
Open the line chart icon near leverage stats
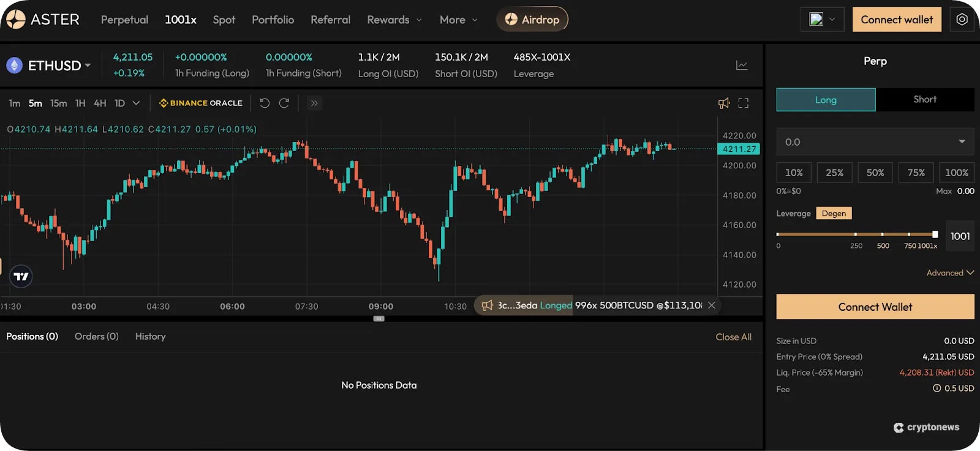click(742, 65)
